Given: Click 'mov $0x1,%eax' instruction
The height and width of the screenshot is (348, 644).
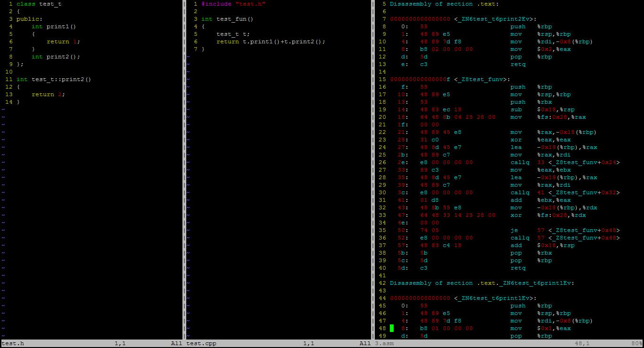Looking at the screenshot, I should pos(540,328).
